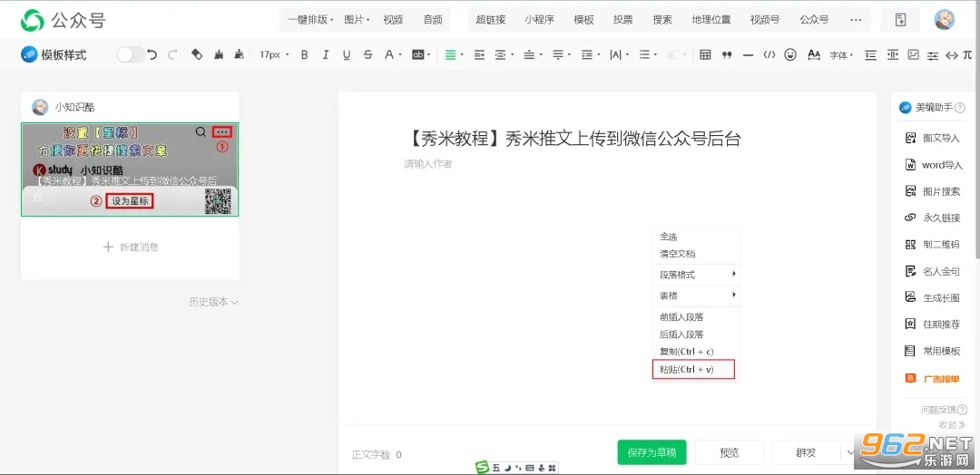Viewport: 980px width, 475px height.
Task: Open 常用模板 in assistant panel
Action: click(933, 351)
